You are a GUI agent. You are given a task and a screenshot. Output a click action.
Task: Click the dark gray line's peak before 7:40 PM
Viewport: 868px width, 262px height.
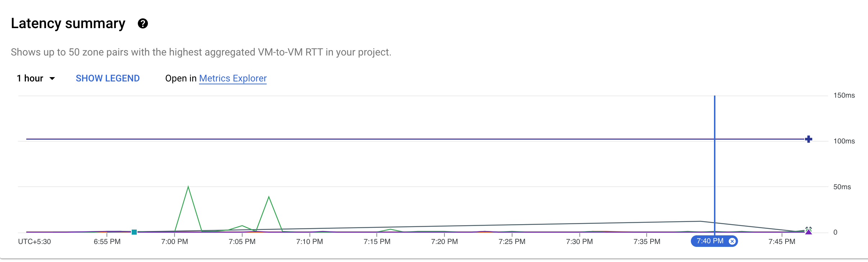tap(700, 221)
